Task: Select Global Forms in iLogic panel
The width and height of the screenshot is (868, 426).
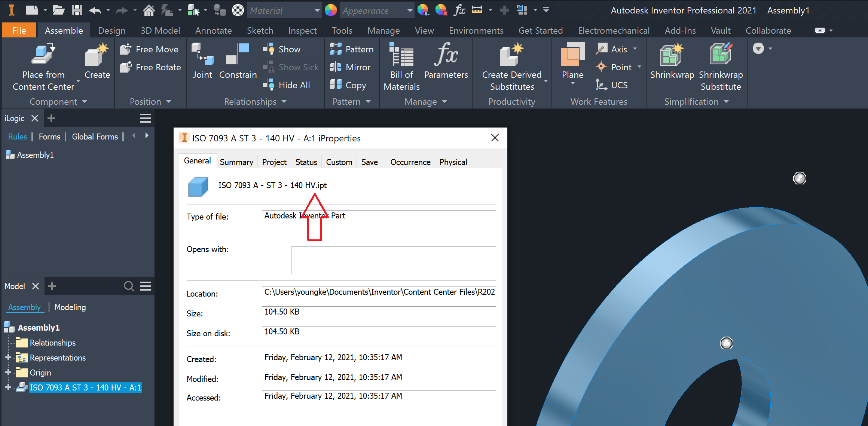Action: pyautogui.click(x=95, y=137)
